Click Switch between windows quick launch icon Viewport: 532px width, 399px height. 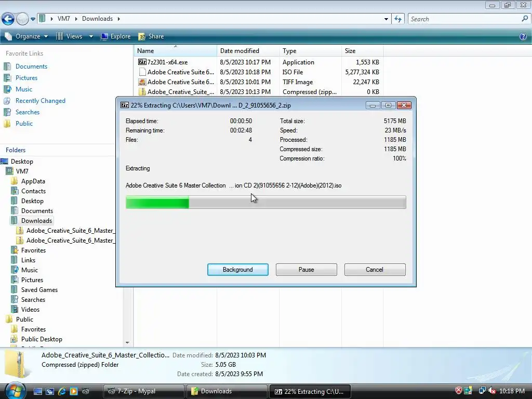pos(50,391)
